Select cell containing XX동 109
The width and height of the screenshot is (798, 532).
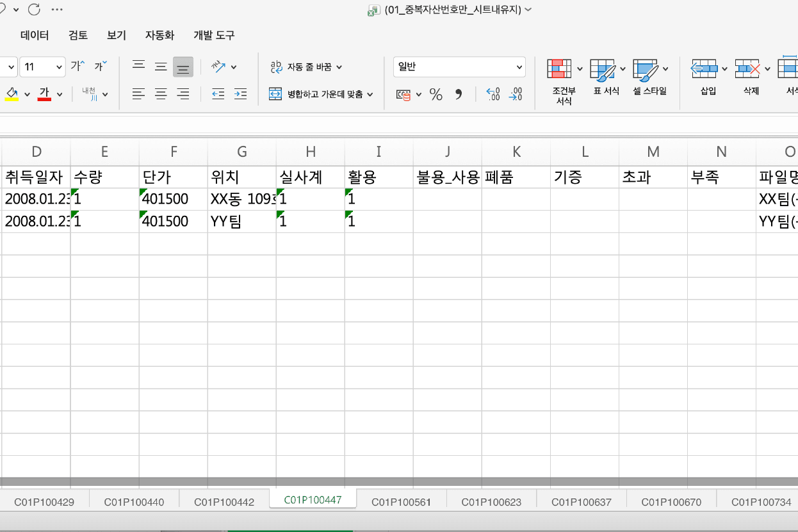(x=242, y=199)
